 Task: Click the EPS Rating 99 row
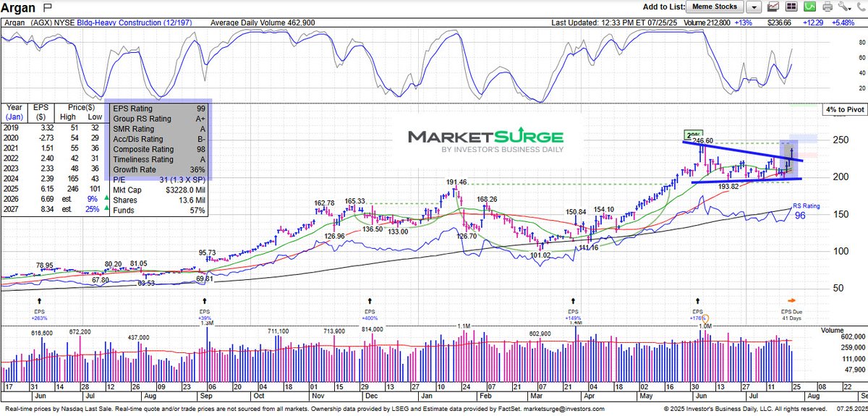click(158, 108)
